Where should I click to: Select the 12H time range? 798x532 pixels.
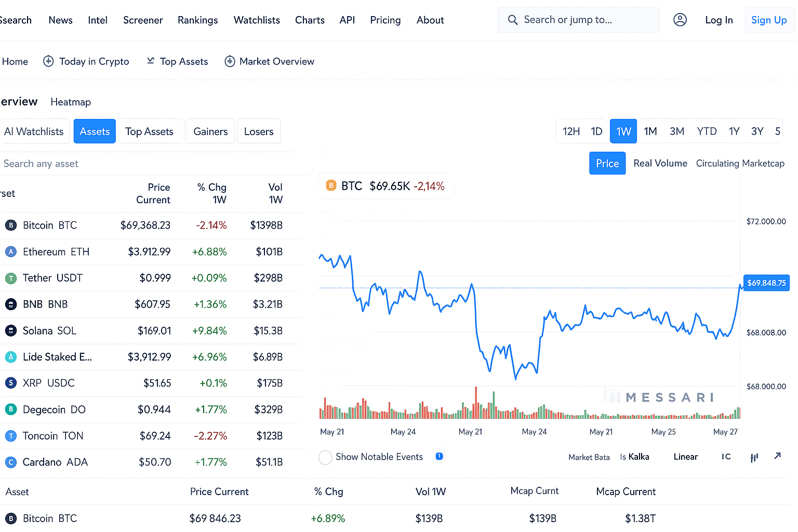(x=571, y=131)
